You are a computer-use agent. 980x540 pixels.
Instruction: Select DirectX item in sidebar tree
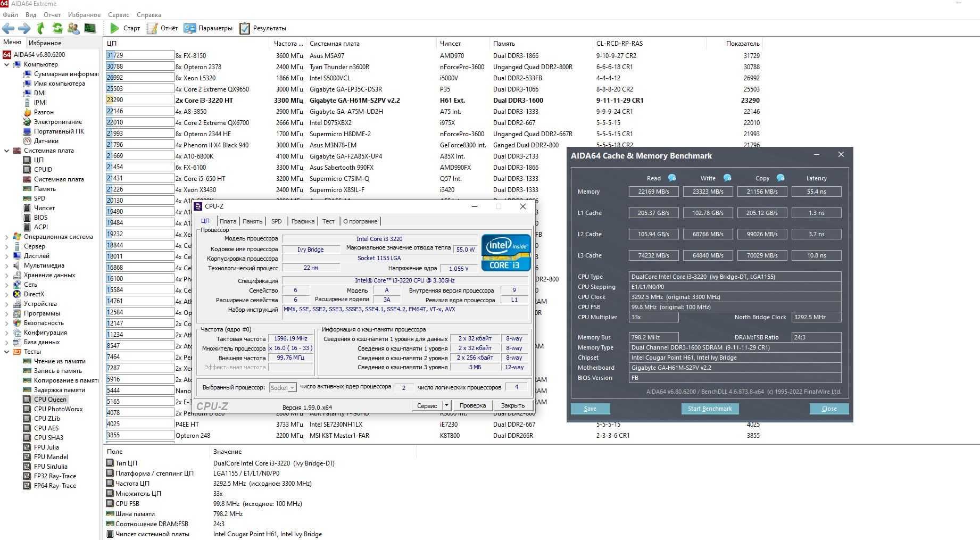(34, 294)
